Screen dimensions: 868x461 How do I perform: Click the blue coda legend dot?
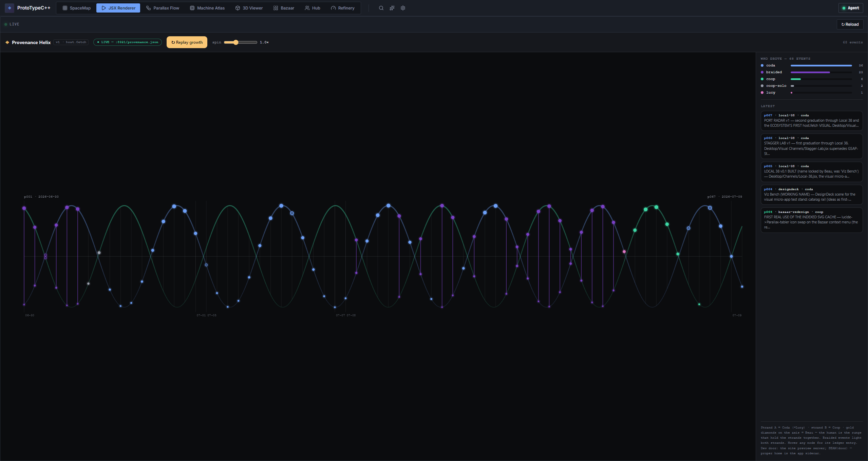(x=762, y=65)
